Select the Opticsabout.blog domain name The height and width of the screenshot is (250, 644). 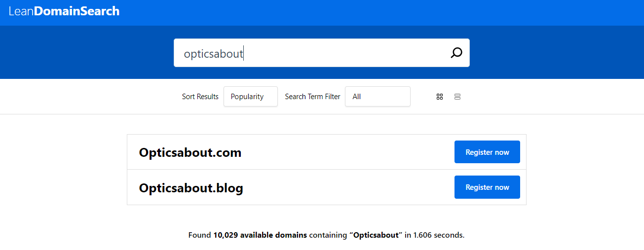(x=191, y=188)
